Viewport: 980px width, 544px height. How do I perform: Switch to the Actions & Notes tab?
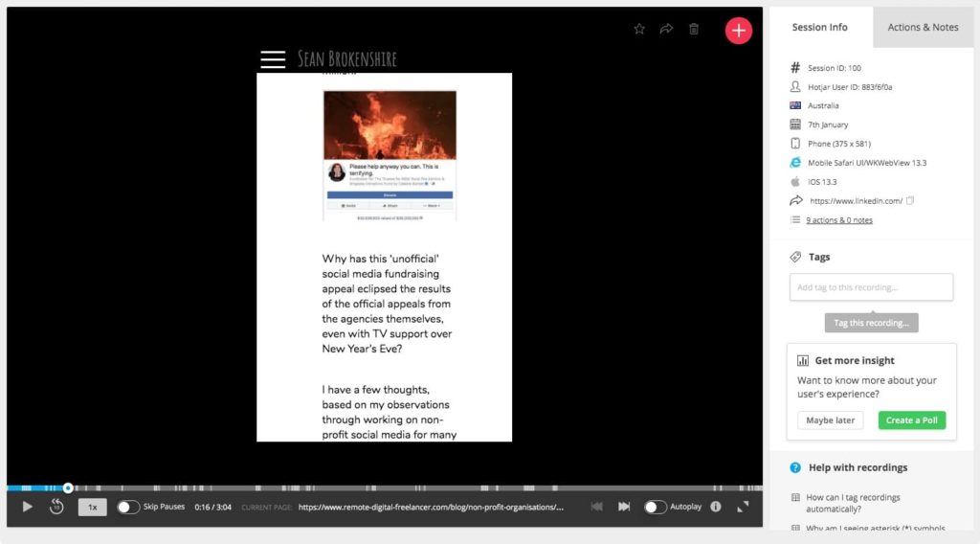coord(923,27)
